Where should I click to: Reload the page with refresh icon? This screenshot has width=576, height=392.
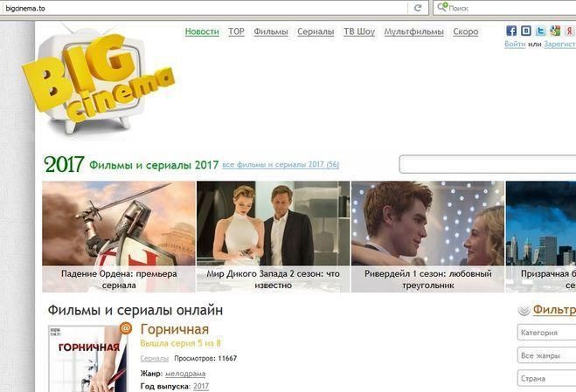click(x=418, y=8)
